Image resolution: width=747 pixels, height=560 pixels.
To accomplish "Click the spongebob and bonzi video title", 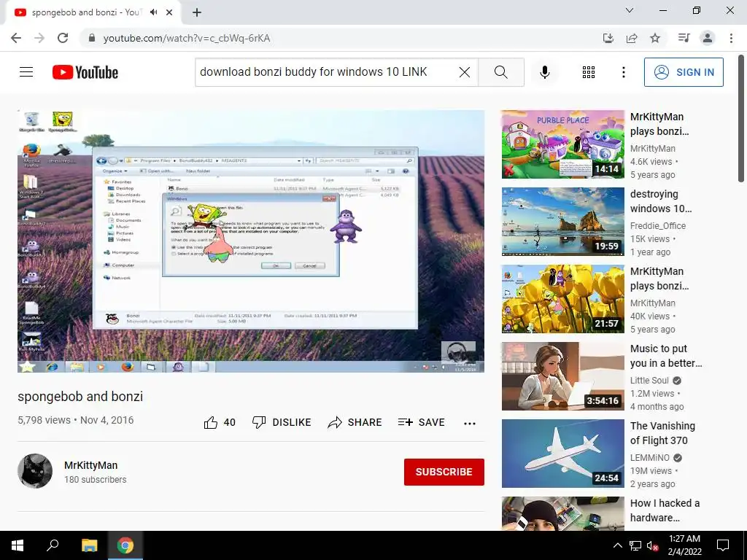I will [x=80, y=397].
